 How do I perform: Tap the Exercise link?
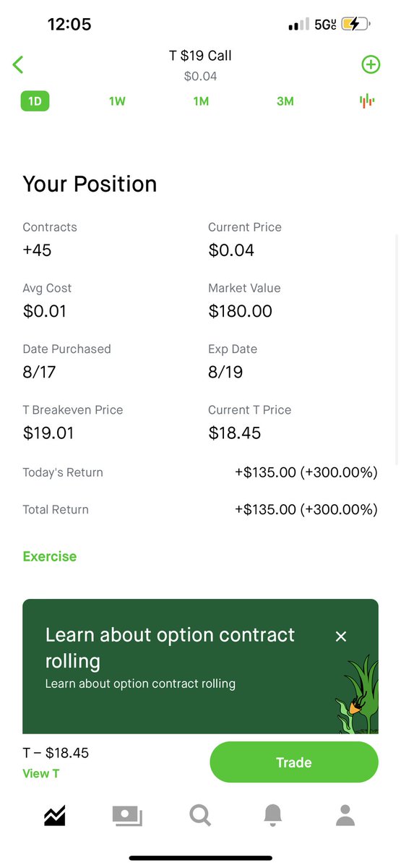(50, 556)
